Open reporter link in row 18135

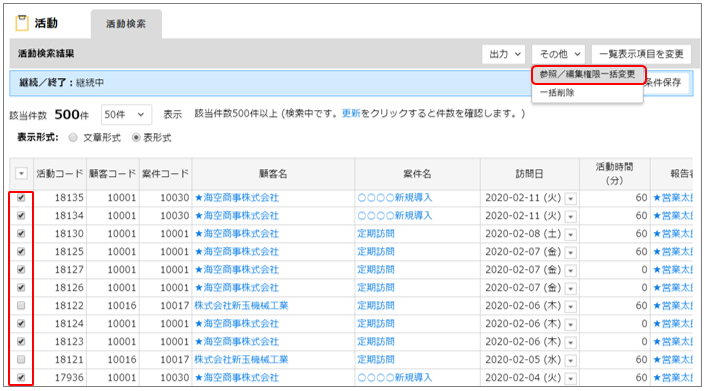click(x=673, y=198)
